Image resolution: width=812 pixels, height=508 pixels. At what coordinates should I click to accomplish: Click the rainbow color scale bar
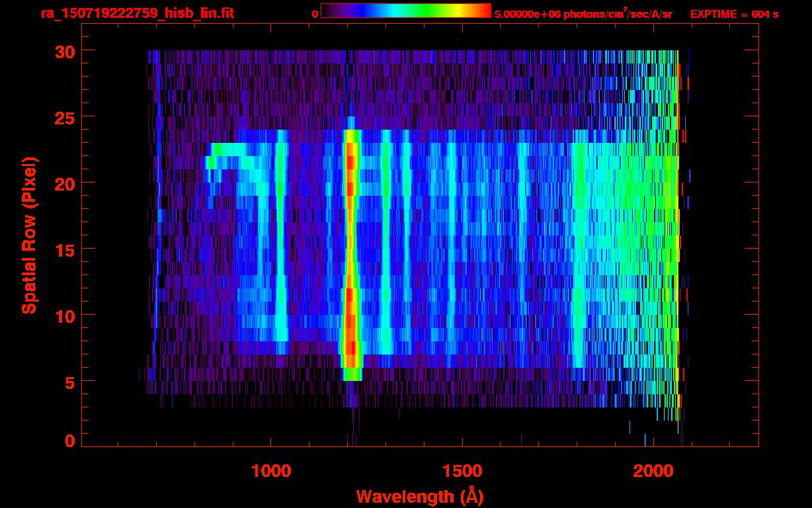coord(405,11)
